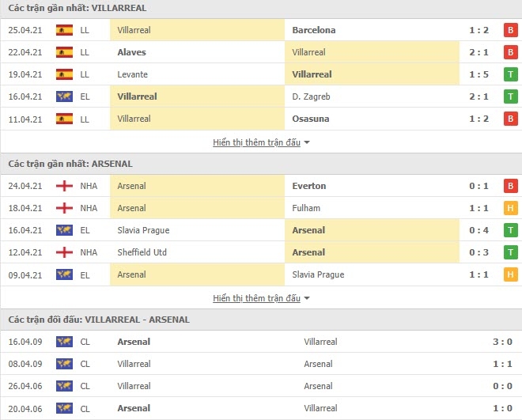Click the Spain flag beside Villarreal–Barcelona match
Image resolution: width=522 pixels, height=420 pixels.
64,30
